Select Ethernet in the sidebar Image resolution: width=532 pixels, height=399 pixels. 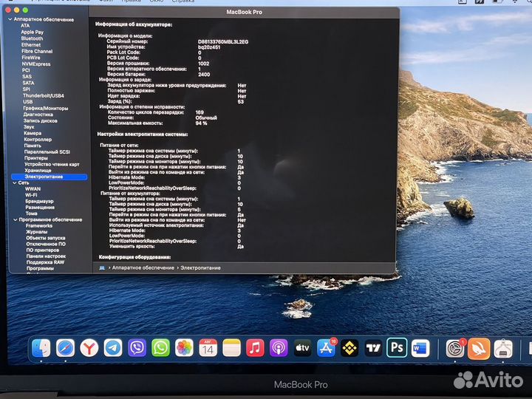click(31, 45)
